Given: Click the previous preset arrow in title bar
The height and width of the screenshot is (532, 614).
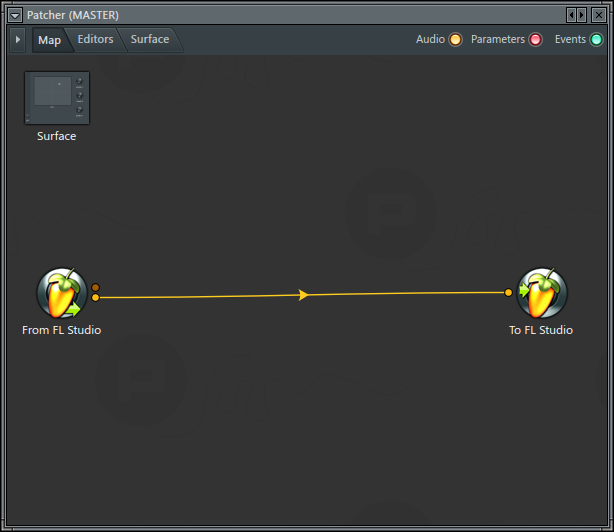Looking at the screenshot, I should (571, 15).
